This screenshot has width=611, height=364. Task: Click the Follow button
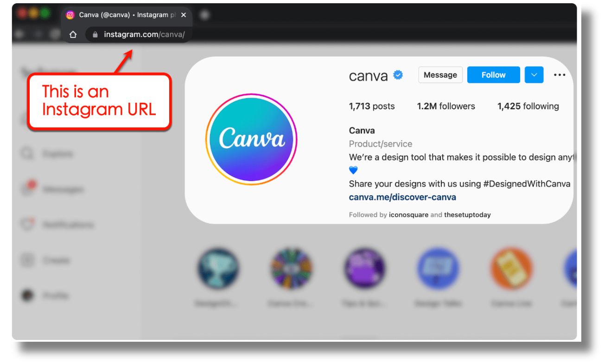coord(493,75)
